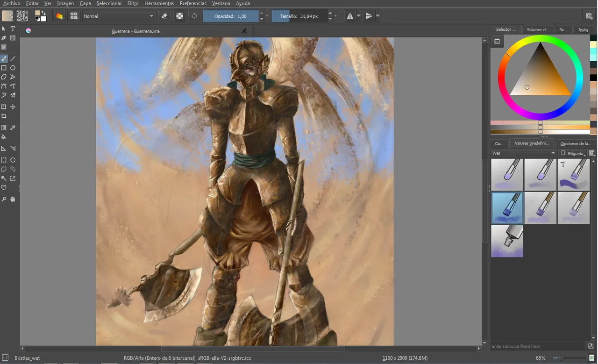
Task: Select the Transform tool
Action: click(4, 107)
